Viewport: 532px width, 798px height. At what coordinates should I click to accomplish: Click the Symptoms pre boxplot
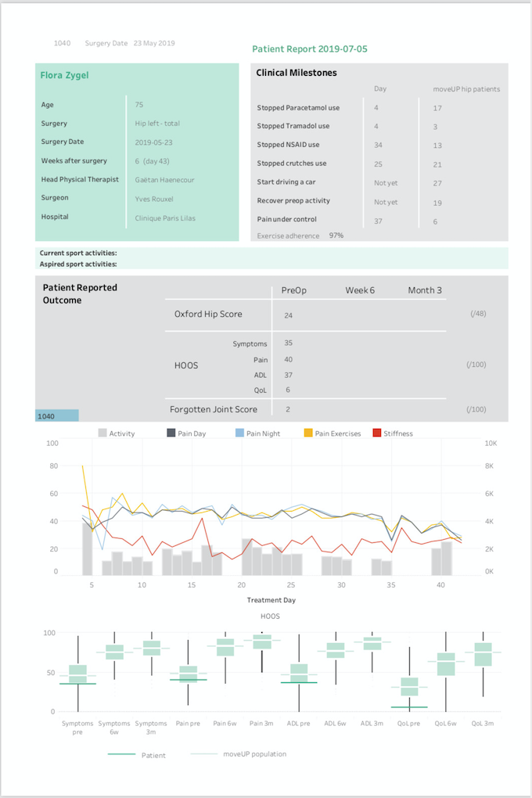pos(78,674)
